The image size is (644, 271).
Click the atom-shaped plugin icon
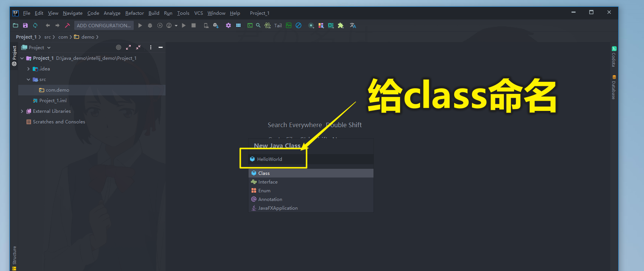pyautogui.click(x=268, y=25)
